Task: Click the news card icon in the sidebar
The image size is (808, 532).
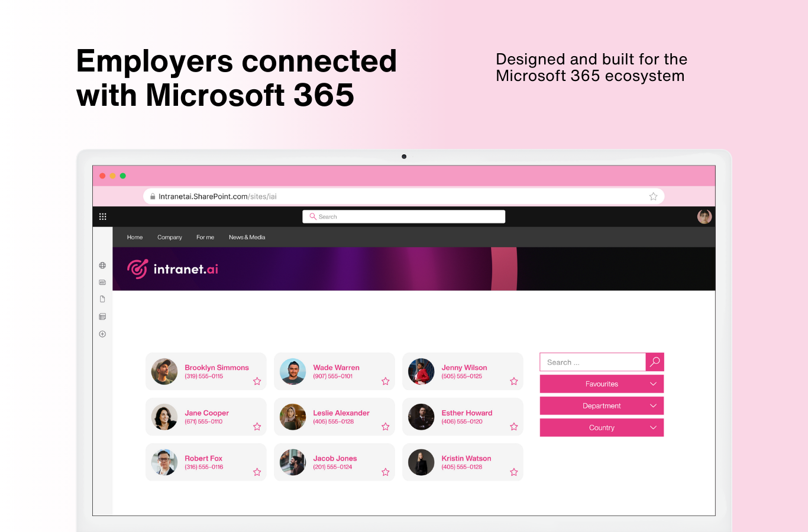Action: [102, 282]
